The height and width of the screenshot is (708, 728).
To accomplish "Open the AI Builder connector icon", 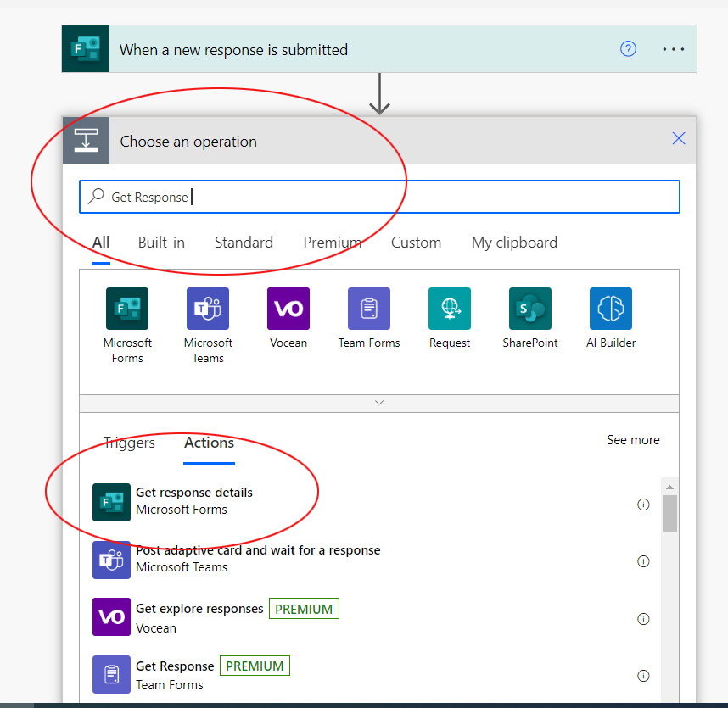I will 610,309.
